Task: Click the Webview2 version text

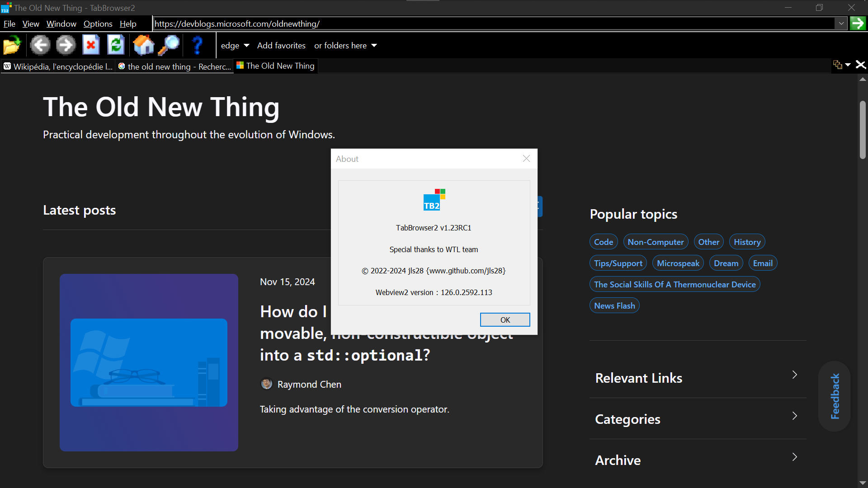Action: 434,292
